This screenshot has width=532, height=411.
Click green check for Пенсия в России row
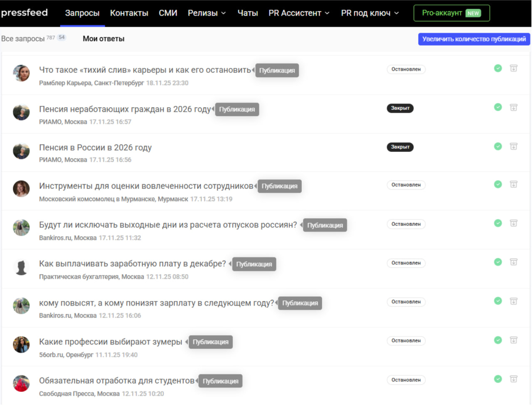tap(498, 146)
